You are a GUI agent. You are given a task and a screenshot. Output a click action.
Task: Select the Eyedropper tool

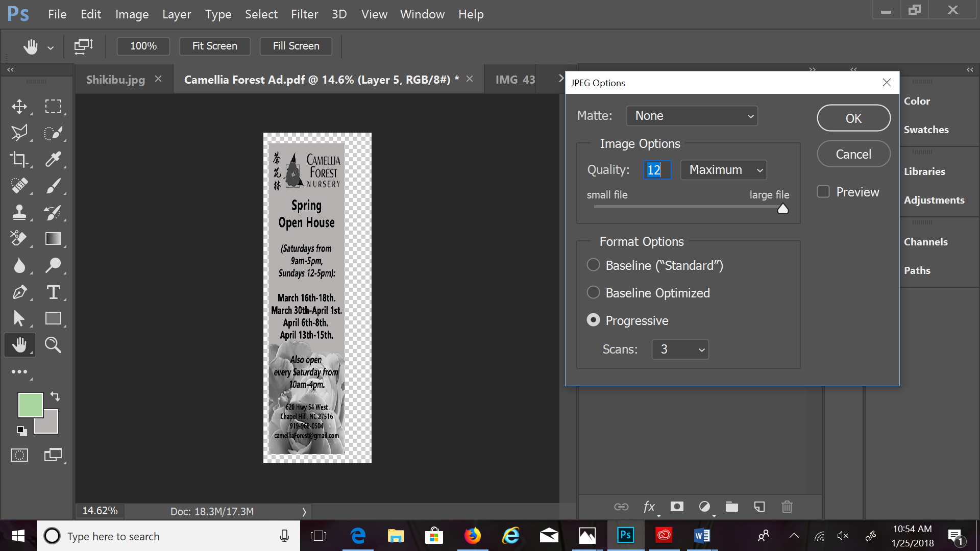coord(53,160)
